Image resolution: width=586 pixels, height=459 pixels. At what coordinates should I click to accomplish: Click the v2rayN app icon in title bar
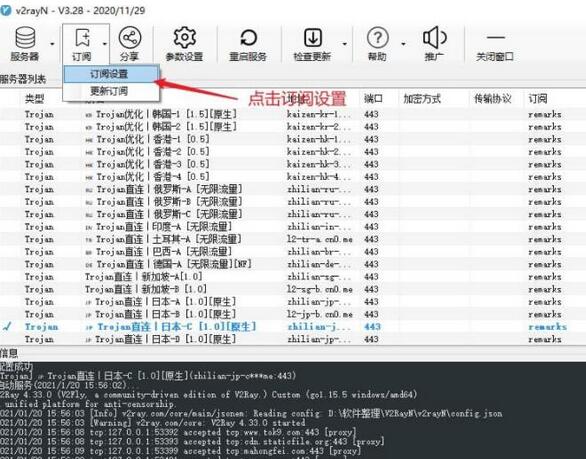[6, 9]
